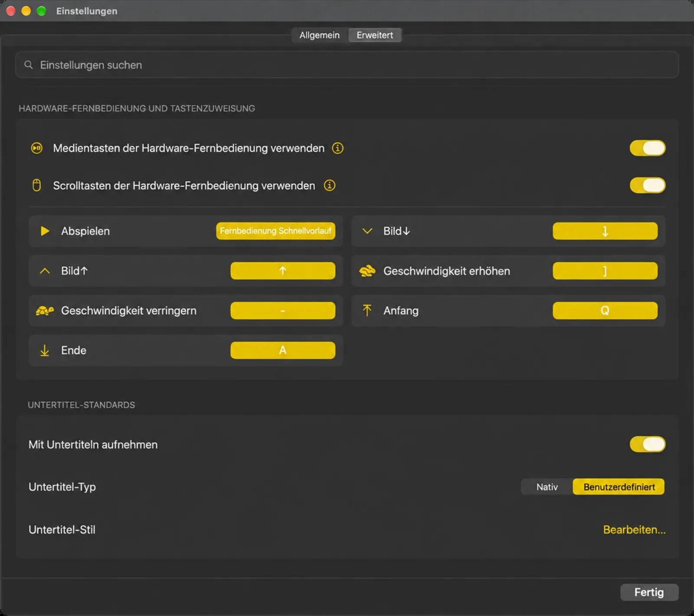Change the Anfang key assignment Q
This screenshot has height=616, width=694.
coord(605,310)
